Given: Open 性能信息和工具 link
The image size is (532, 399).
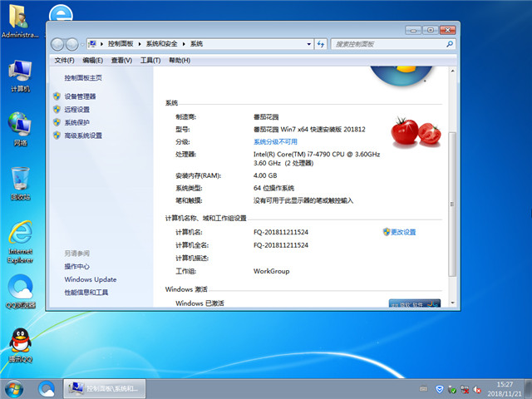Looking at the screenshot, I should tap(86, 292).
